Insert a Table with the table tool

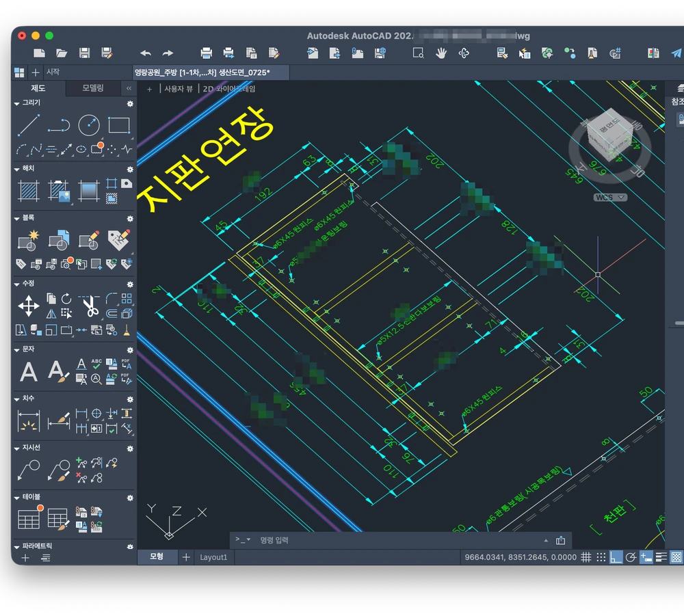tap(29, 519)
